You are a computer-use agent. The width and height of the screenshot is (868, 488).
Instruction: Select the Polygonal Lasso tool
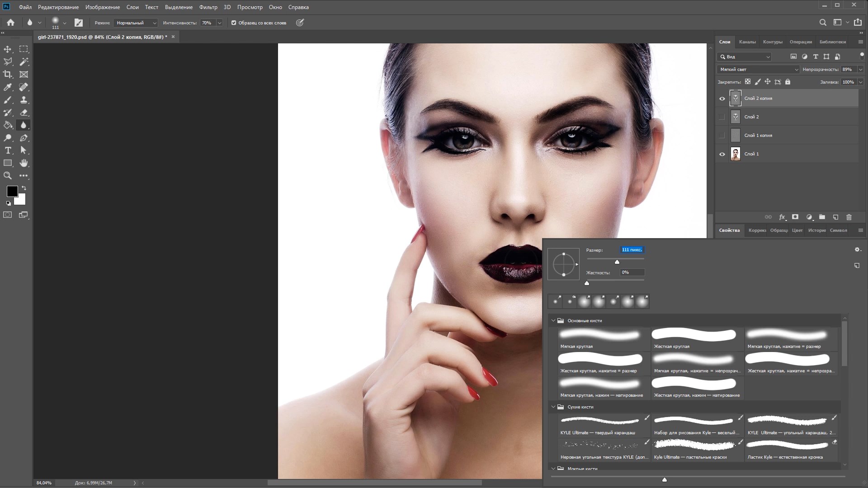point(8,61)
